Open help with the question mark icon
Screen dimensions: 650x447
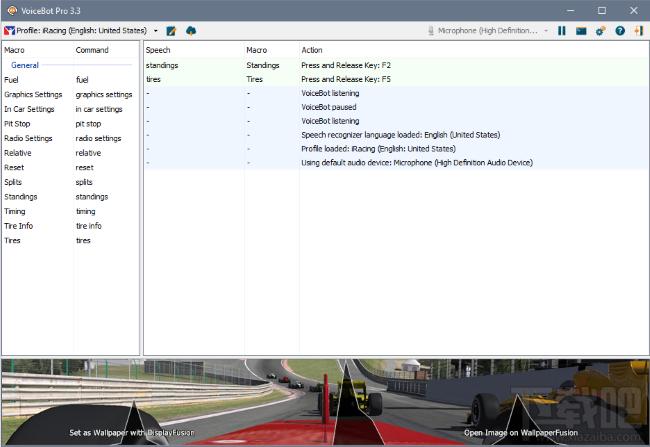point(620,31)
